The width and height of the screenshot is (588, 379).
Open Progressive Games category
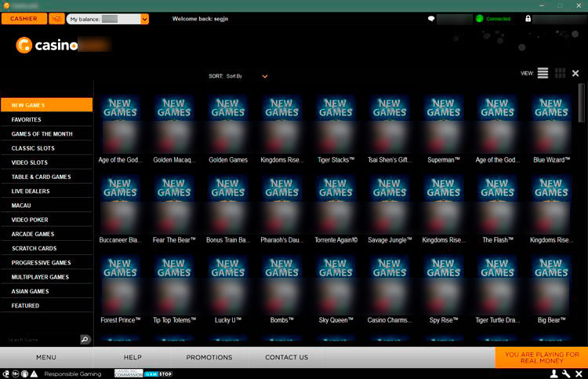tap(47, 262)
